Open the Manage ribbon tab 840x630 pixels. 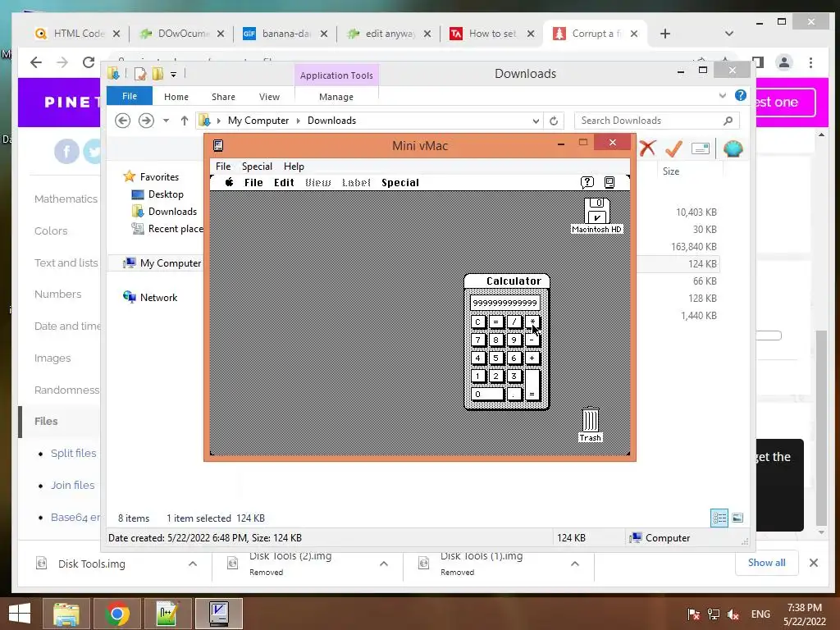[x=336, y=97]
